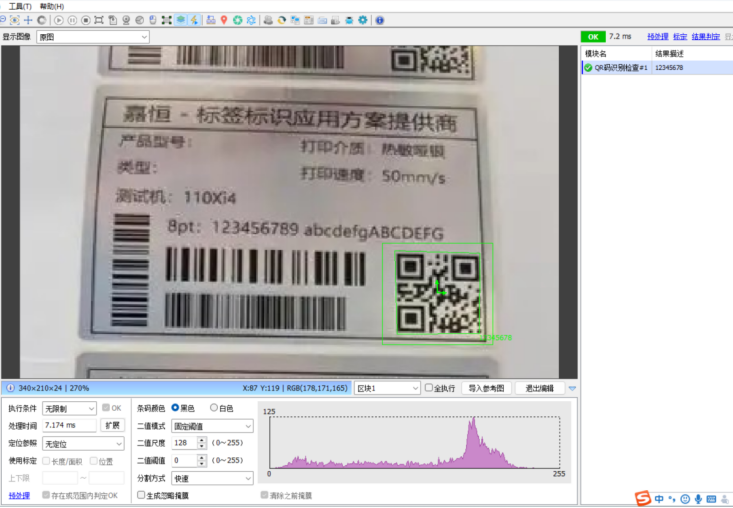733x508 pixels.
Task: Click the blue atom-shaped icon
Action: point(251,20)
